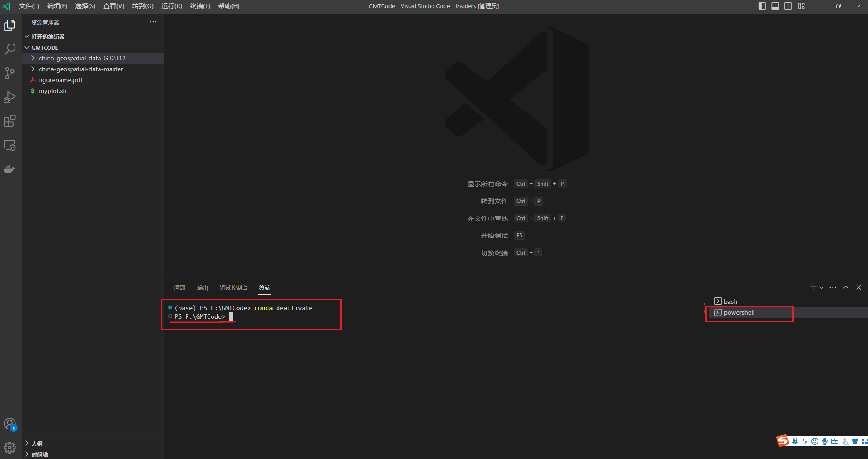Viewport: 868px width, 459px height.
Task: Open myplot.sh from the explorer
Action: point(53,90)
